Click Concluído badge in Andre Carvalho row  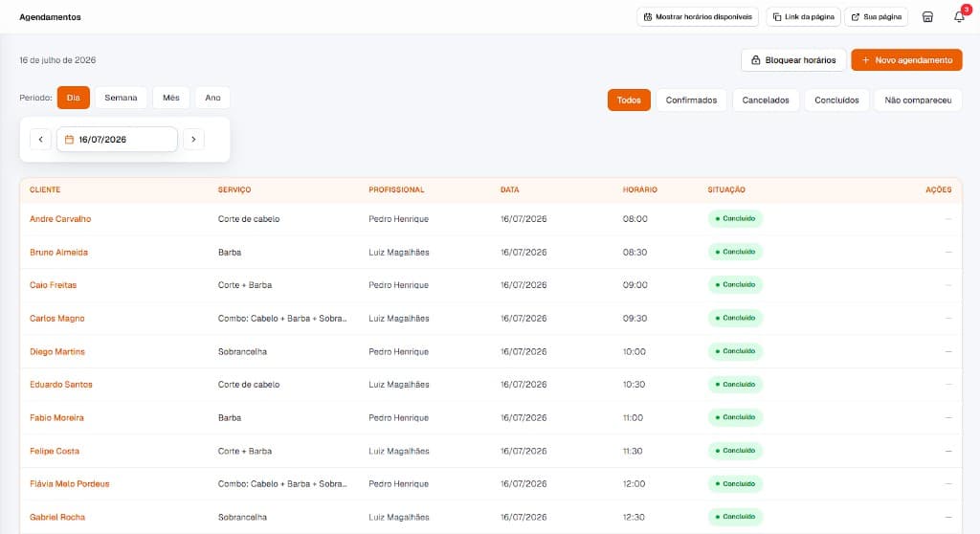tap(735, 219)
